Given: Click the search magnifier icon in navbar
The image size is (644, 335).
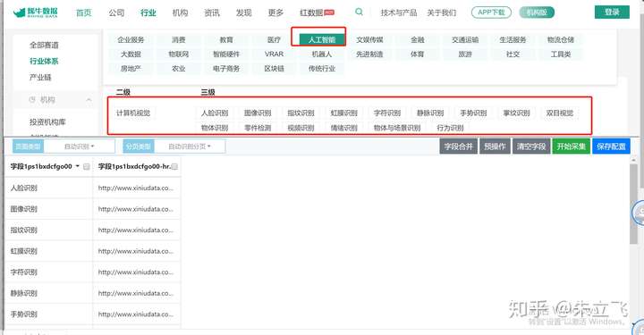Looking at the screenshot, I should click(359, 12).
